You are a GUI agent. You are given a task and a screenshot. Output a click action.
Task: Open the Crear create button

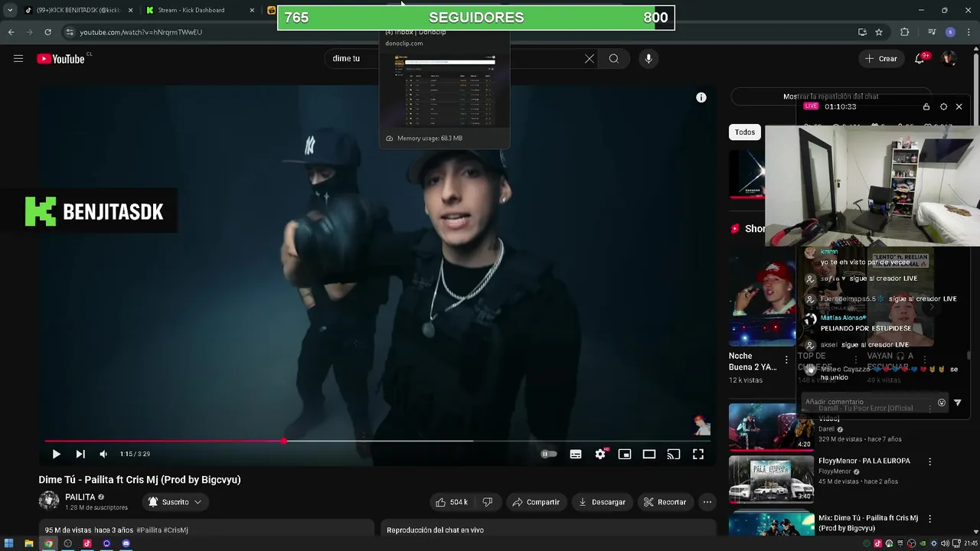pos(880,58)
